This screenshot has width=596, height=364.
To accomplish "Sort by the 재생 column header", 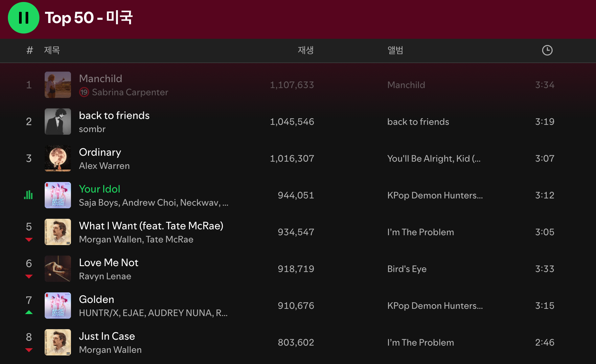I will click(306, 50).
